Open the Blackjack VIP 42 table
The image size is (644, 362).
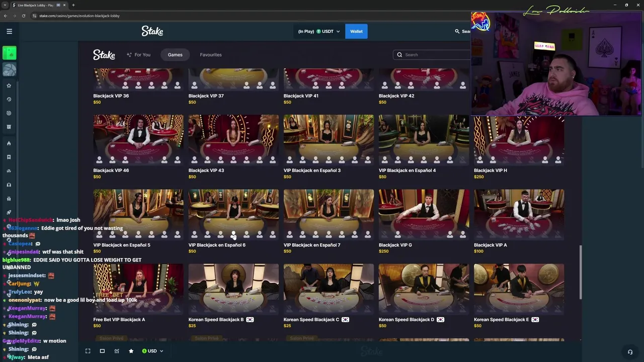[x=424, y=86]
